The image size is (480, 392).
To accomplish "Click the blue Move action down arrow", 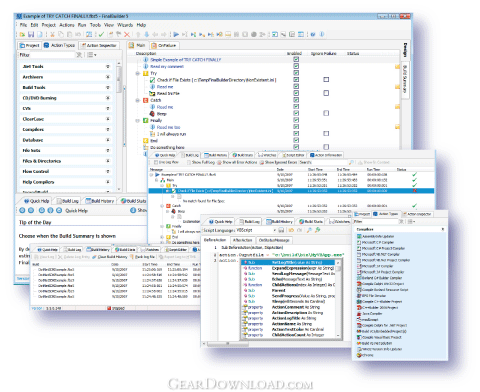I will click(x=146, y=34).
